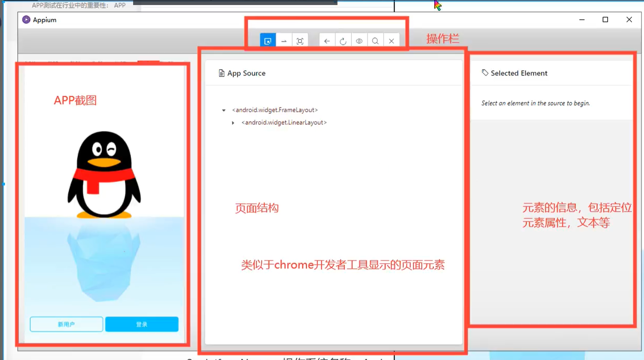Tap the 新用户 button in app screenshot
This screenshot has height=360, width=644.
coord(67,324)
